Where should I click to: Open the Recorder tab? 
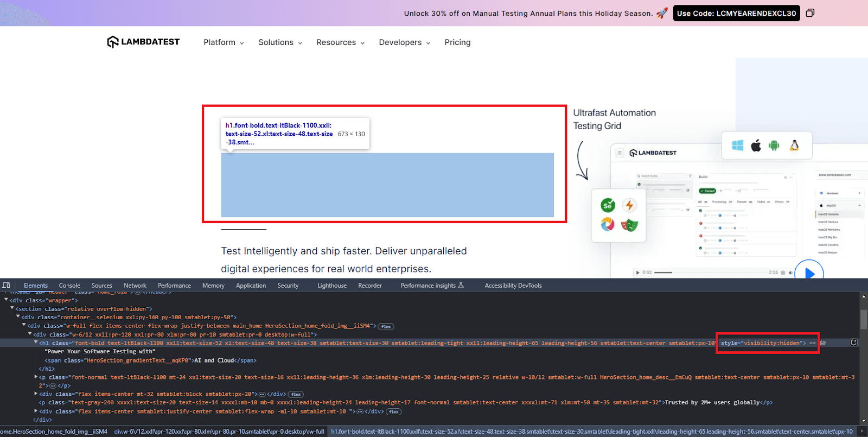pyautogui.click(x=370, y=286)
